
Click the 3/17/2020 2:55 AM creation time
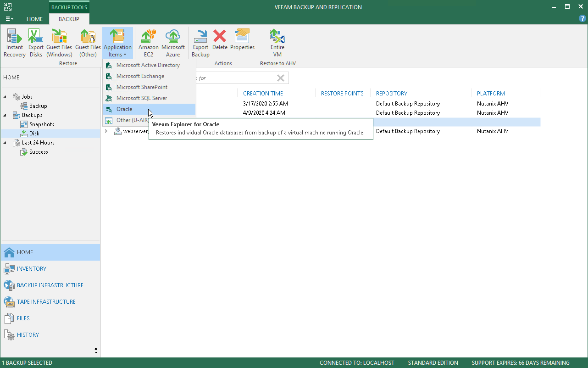point(266,104)
